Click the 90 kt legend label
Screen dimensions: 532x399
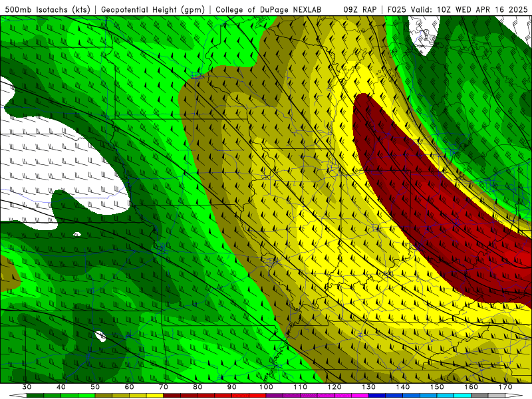point(232,387)
